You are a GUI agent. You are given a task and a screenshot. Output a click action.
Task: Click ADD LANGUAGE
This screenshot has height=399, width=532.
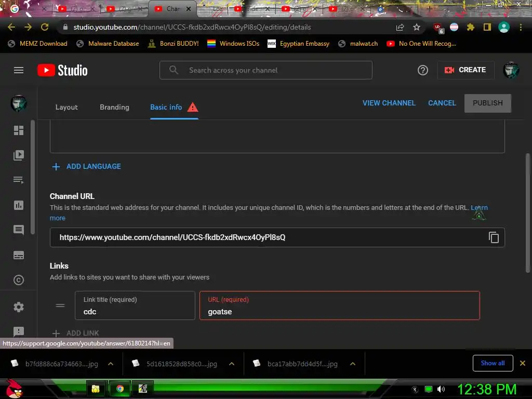[x=87, y=167]
